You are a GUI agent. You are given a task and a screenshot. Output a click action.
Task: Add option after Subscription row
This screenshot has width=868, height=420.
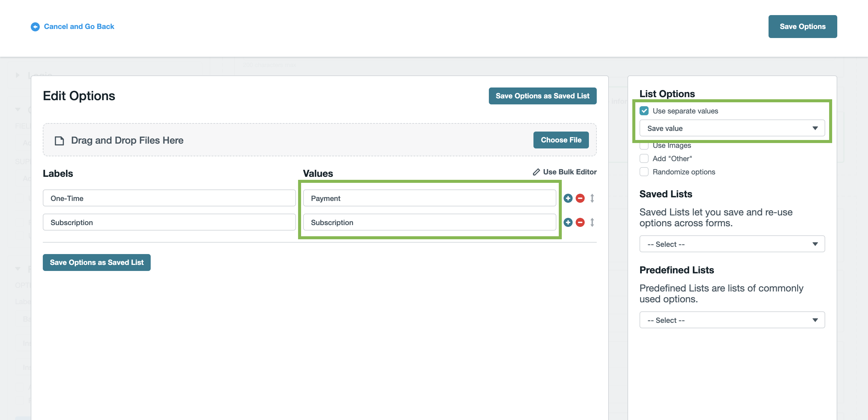(x=568, y=222)
